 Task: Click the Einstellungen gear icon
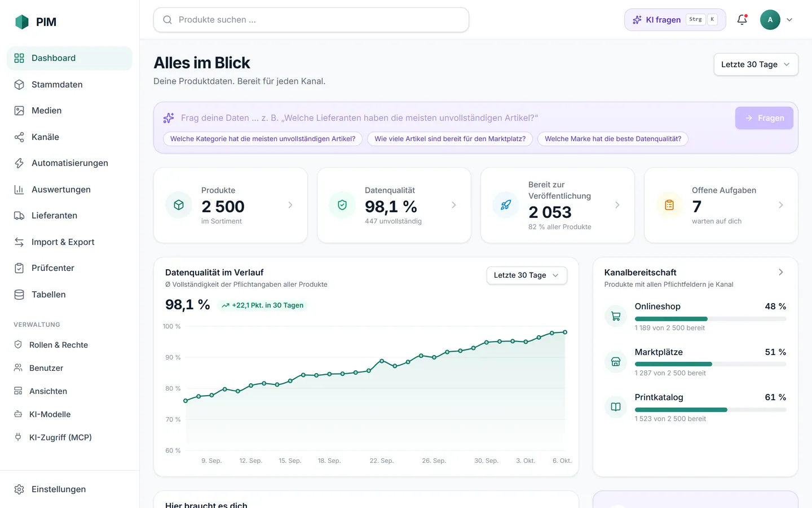19,489
